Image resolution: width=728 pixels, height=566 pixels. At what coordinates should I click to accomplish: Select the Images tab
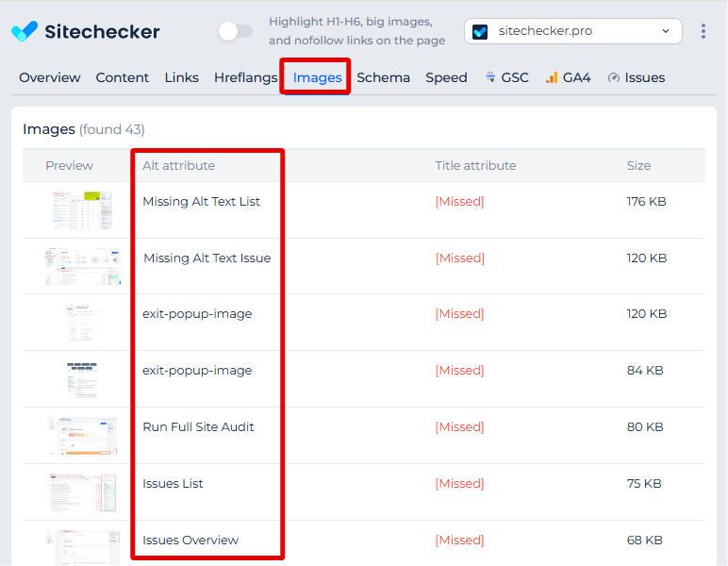[x=317, y=77]
